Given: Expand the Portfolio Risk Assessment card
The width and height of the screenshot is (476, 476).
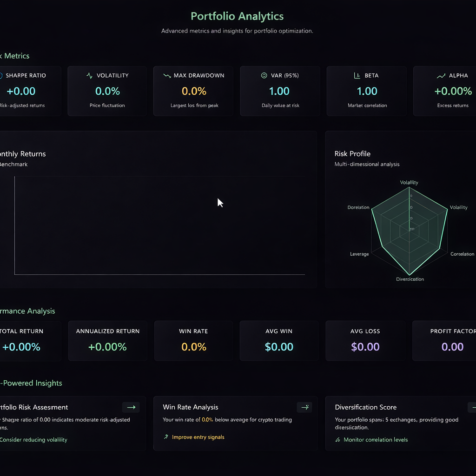Looking at the screenshot, I should click(131, 407).
